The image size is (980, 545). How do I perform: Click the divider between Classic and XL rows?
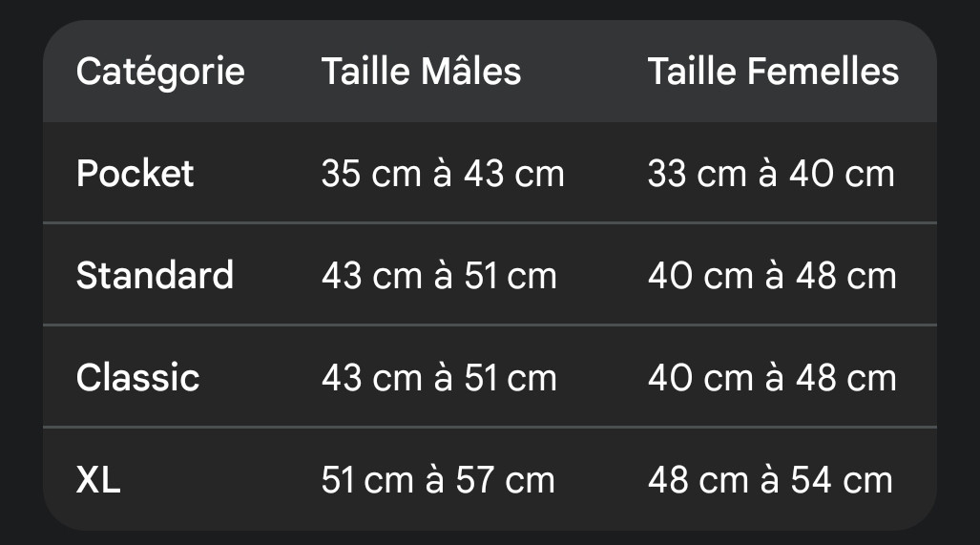[x=490, y=428]
